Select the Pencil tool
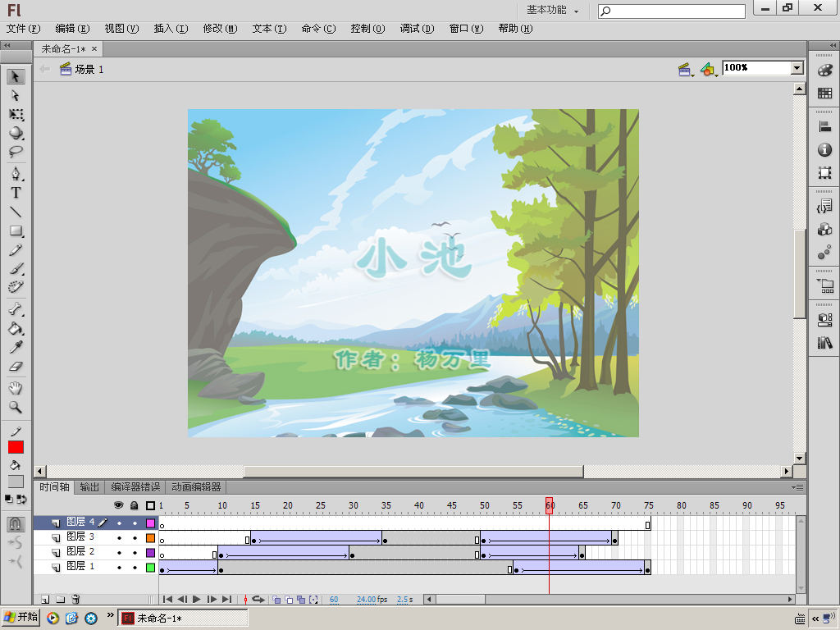 pyautogui.click(x=16, y=250)
